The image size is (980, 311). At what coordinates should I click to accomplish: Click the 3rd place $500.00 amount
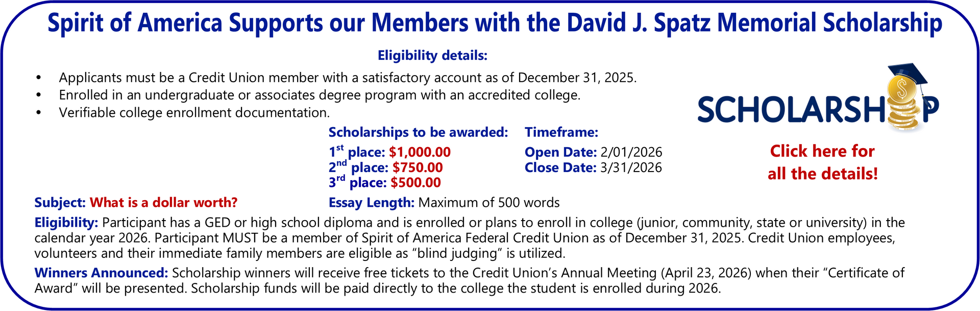415,183
